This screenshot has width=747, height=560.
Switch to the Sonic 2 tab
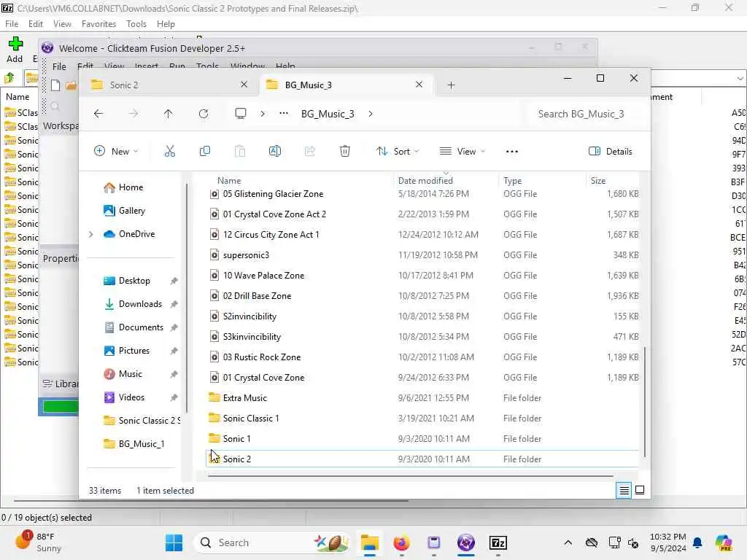(169, 85)
